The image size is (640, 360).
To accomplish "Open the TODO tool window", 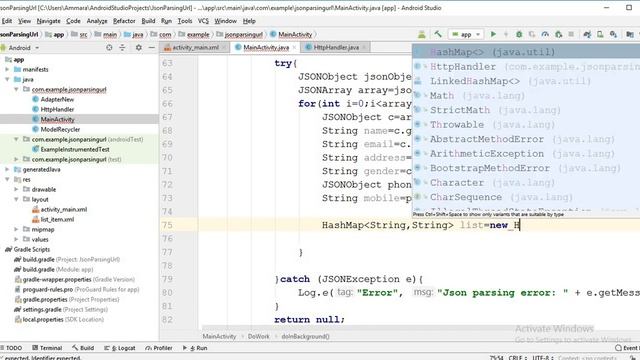I will [x=11, y=348].
